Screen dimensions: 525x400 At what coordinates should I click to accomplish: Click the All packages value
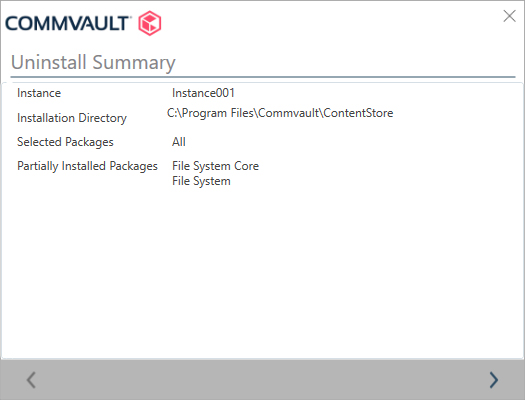coord(179,142)
